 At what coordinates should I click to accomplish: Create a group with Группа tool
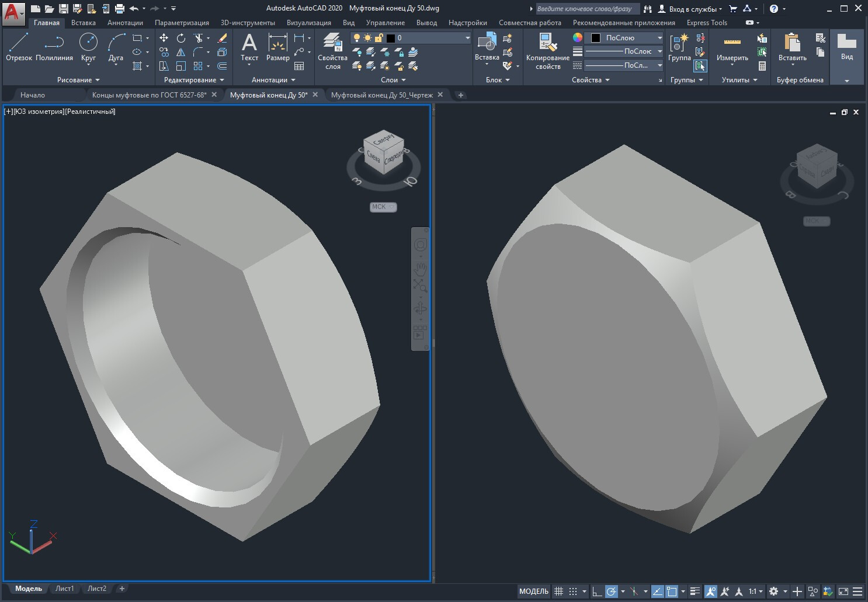pyautogui.click(x=679, y=47)
